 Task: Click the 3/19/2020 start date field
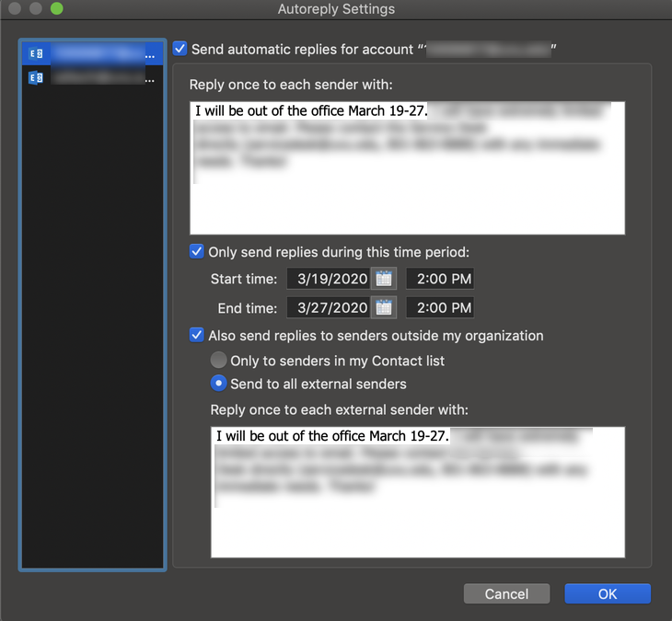pyautogui.click(x=328, y=279)
